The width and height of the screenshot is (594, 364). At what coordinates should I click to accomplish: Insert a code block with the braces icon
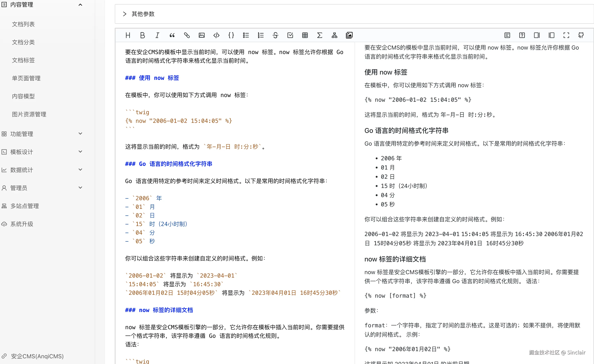click(231, 35)
